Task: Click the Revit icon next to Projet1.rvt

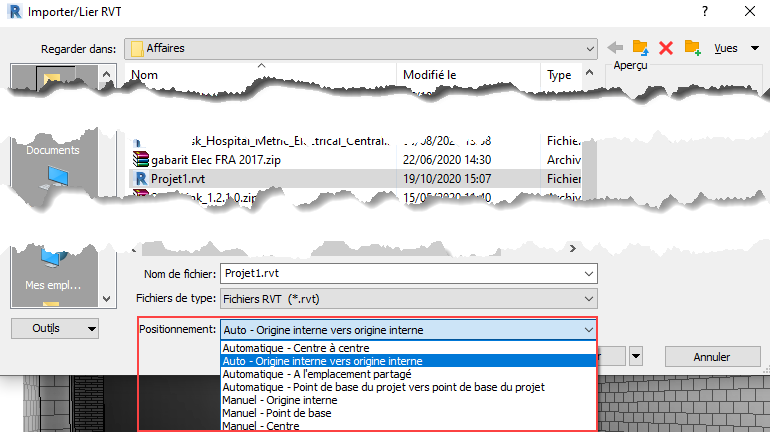Action: coord(141,179)
